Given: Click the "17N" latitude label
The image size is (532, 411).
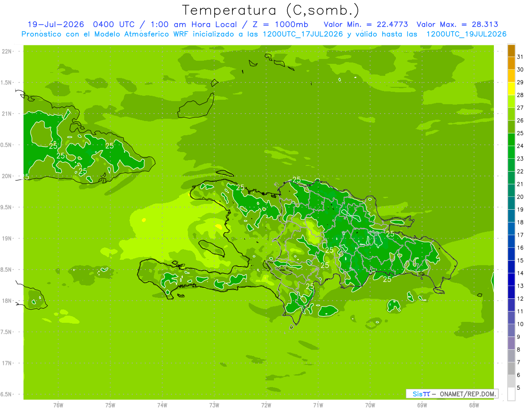Looking at the screenshot, I should [7, 364].
